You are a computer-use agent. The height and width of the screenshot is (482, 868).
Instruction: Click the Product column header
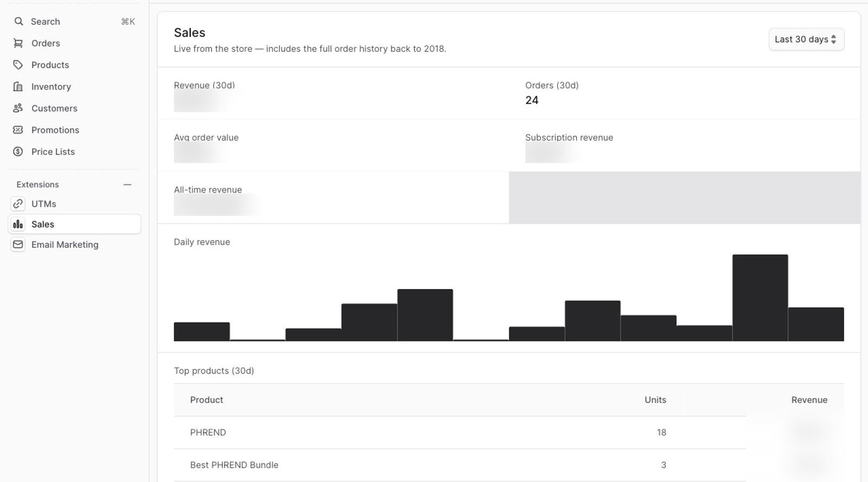coord(206,400)
